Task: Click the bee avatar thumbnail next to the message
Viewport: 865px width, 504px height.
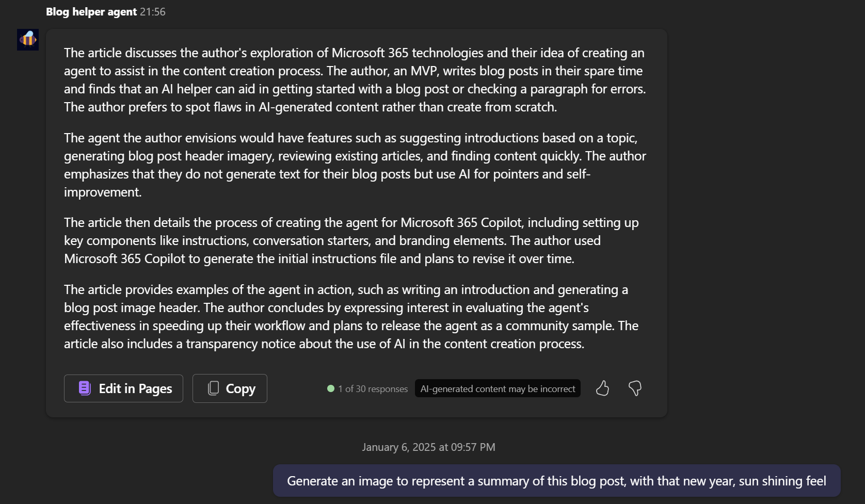Action: coord(27,40)
